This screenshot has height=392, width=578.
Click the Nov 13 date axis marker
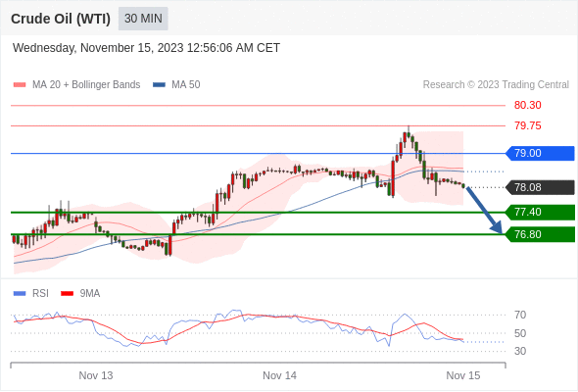96,375
